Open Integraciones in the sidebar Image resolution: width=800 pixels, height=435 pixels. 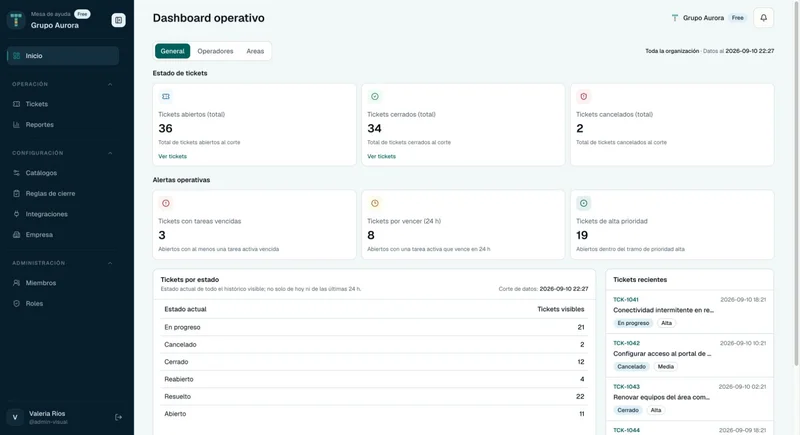[63, 214]
